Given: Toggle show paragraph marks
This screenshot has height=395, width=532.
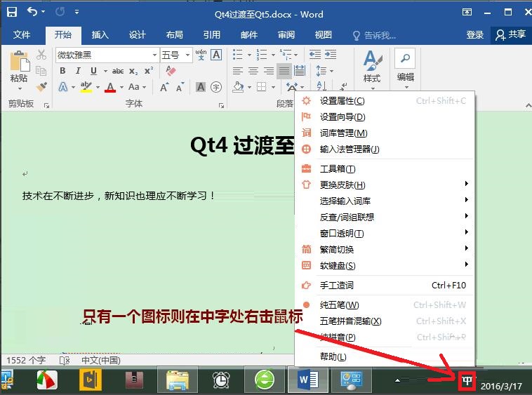Looking at the screenshot, I should coord(344,87).
